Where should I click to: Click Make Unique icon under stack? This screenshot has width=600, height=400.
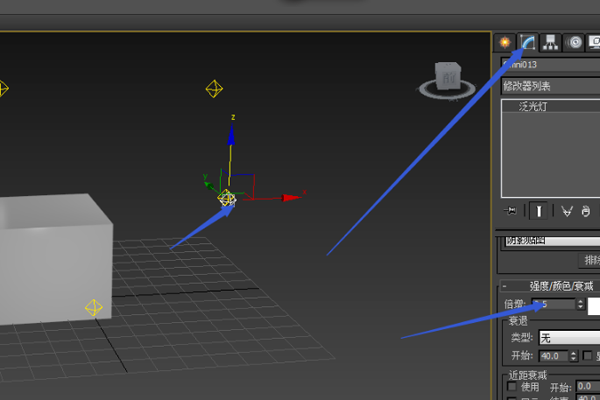click(x=567, y=211)
